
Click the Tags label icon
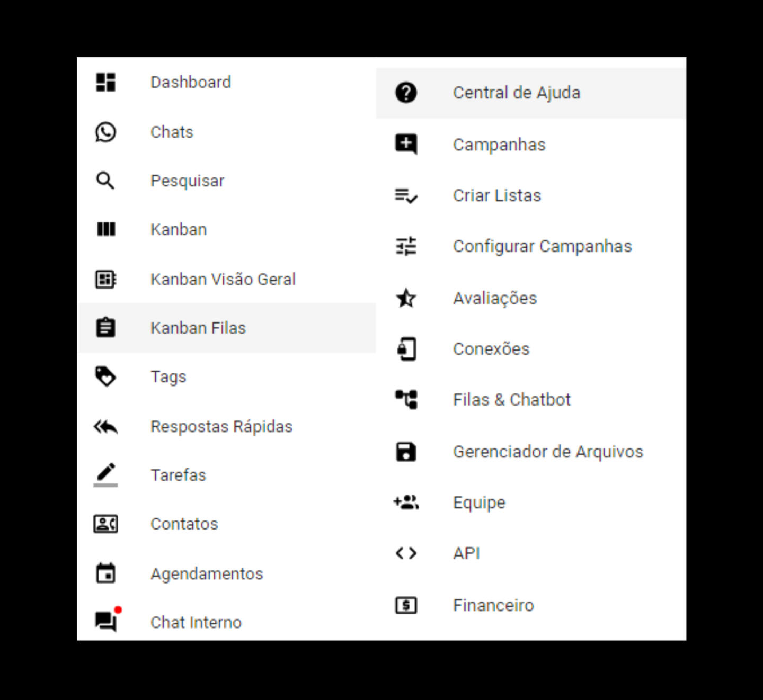[105, 376]
